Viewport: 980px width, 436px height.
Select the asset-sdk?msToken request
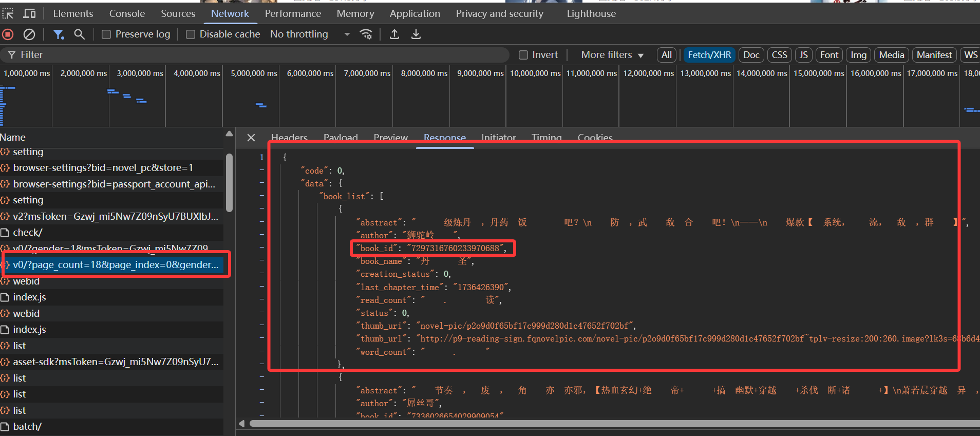112,362
